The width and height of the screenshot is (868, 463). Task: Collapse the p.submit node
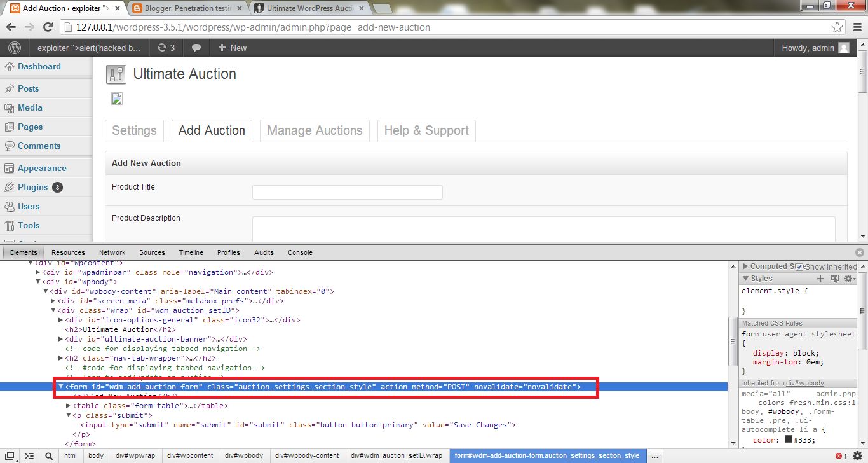pos(69,415)
